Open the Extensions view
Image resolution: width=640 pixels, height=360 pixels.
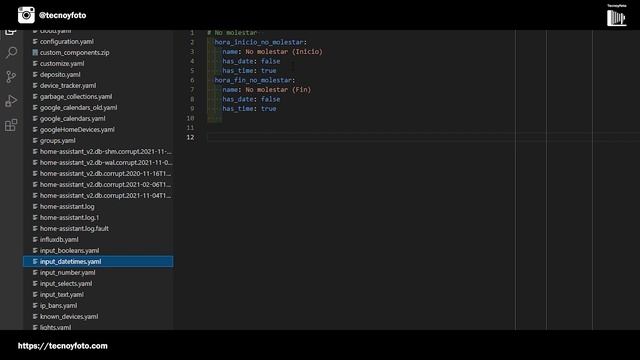(11, 125)
